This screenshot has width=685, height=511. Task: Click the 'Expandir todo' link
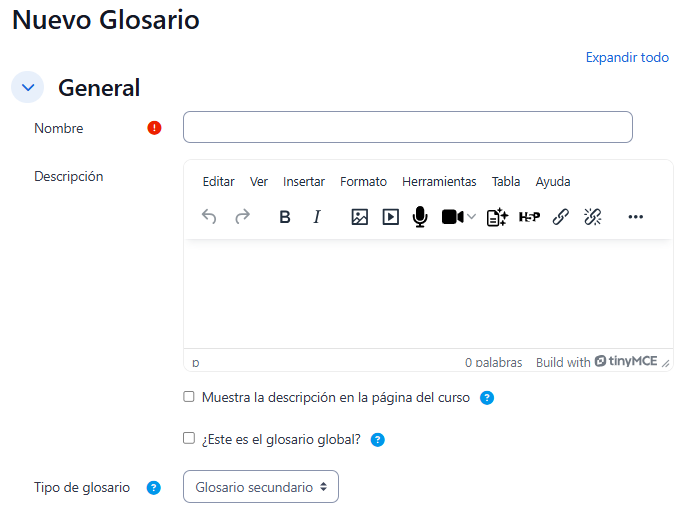click(627, 57)
